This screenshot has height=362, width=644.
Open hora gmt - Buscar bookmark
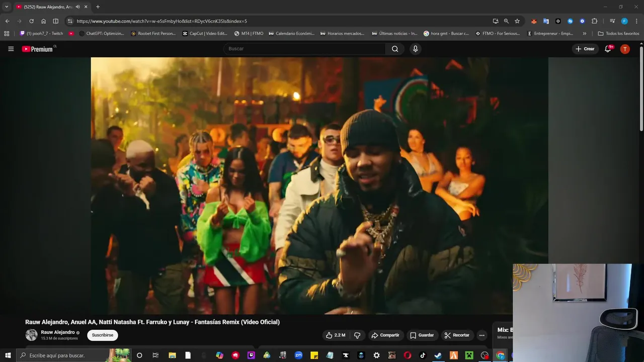447,34
